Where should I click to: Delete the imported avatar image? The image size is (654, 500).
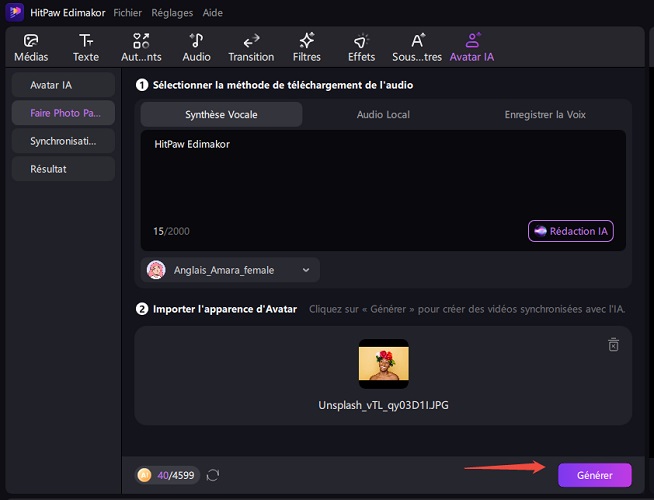[613, 344]
